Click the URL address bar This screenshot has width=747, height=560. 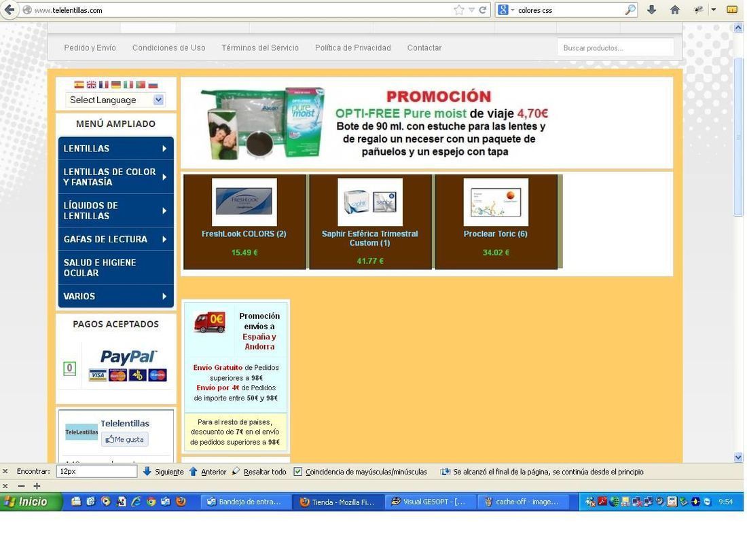click(x=238, y=10)
